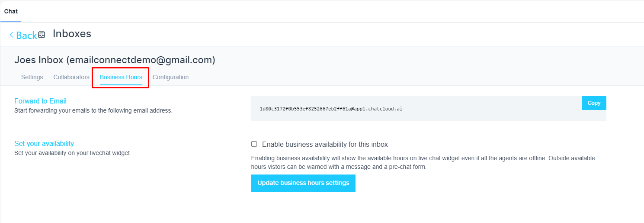Click the Set your availability heading
Viewport: 644px width, 223px height.
(44, 143)
